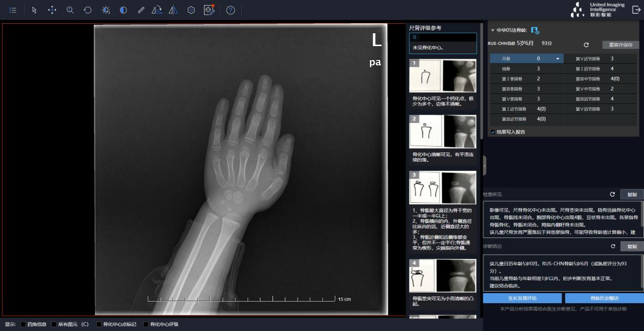The image size is (644, 331).
Task: Click 复制 button for 检查所见
Action: click(632, 194)
